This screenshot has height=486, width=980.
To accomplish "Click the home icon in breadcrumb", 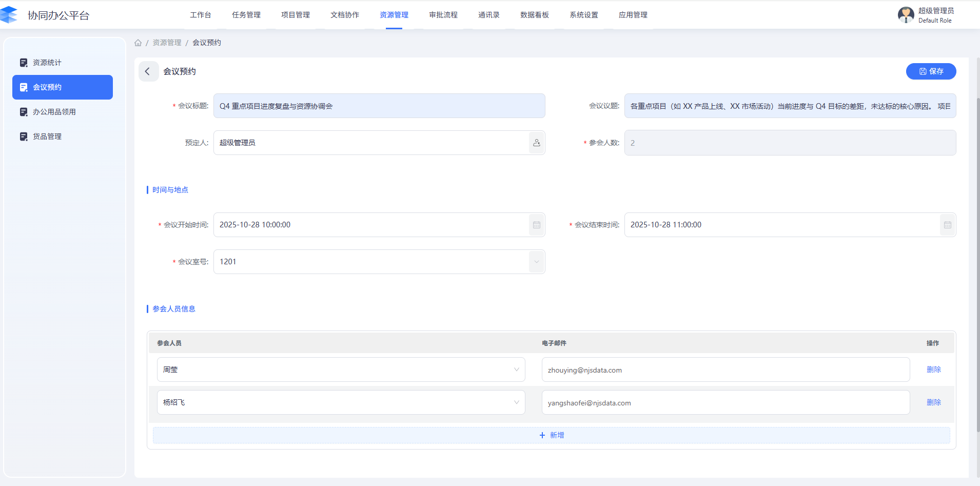I will tap(138, 43).
